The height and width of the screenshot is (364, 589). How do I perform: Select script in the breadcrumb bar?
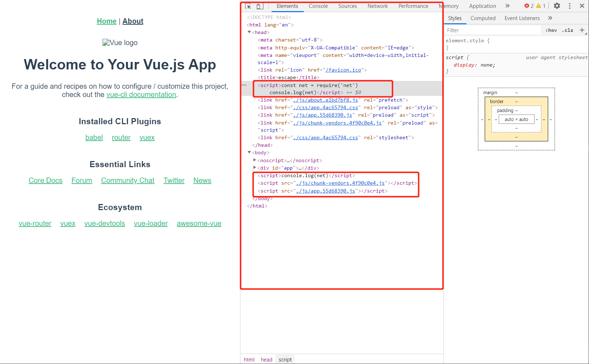coord(285,359)
